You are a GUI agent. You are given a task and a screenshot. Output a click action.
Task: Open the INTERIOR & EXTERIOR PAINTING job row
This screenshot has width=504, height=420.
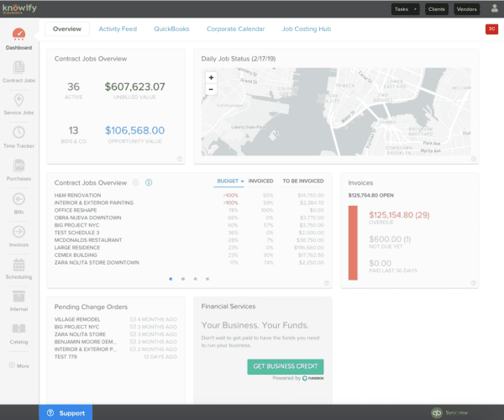(x=189, y=202)
